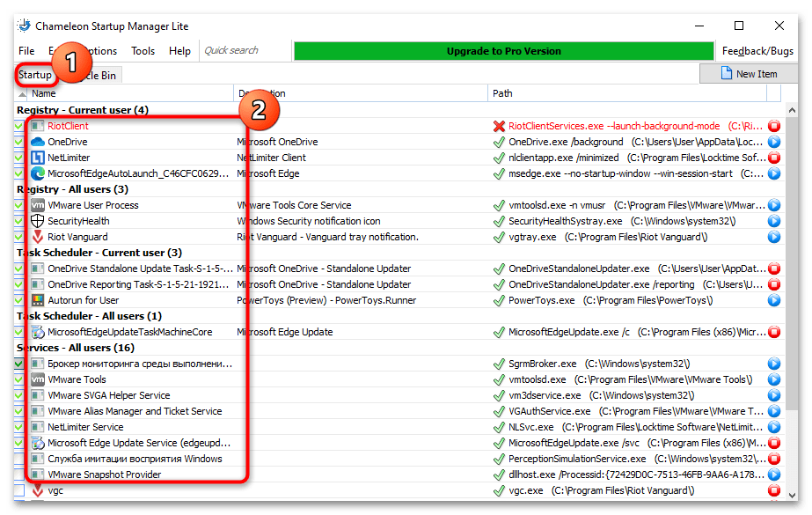The image size is (812, 515).
Task: Uncheck the OneDrive startup checkbox
Action: (19, 142)
